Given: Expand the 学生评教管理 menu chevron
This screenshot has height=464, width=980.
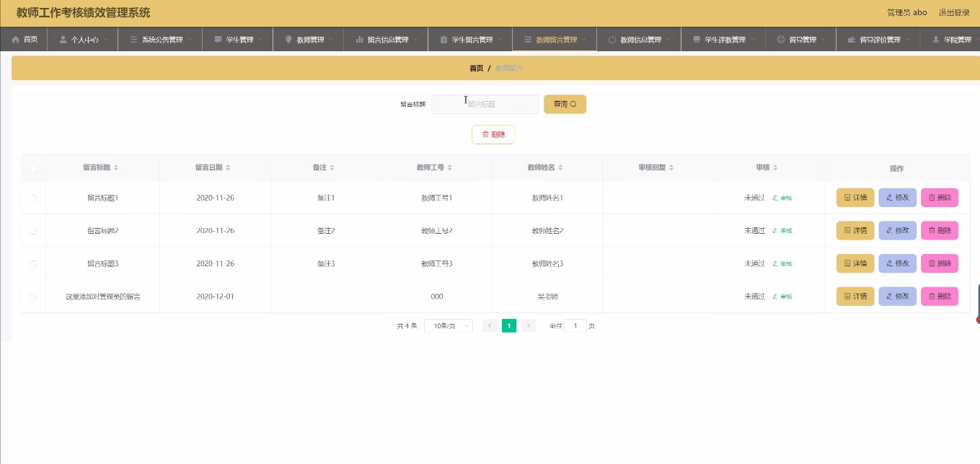Looking at the screenshot, I should point(753,40).
